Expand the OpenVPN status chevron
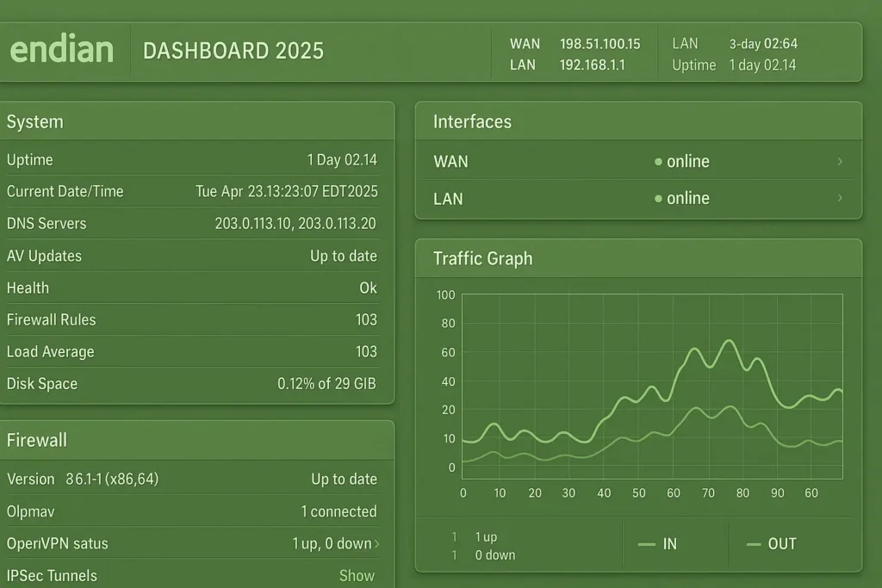Image resolution: width=882 pixels, height=588 pixels. 376,544
